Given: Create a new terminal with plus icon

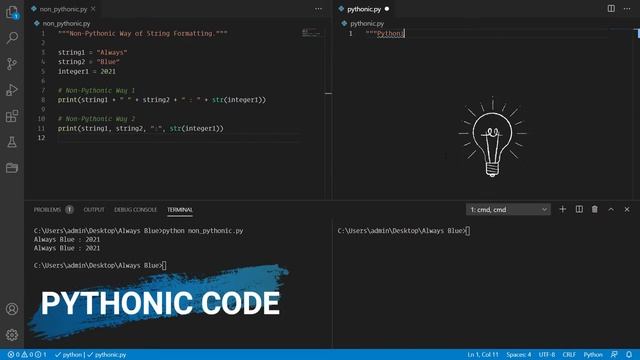Looking at the screenshot, I should click(x=562, y=209).
